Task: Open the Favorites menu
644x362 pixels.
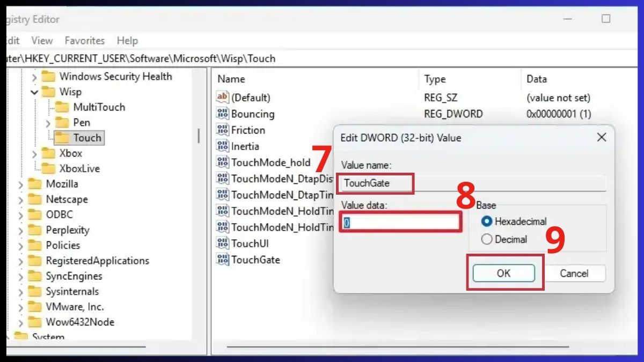Action: [x=85, y=40]
